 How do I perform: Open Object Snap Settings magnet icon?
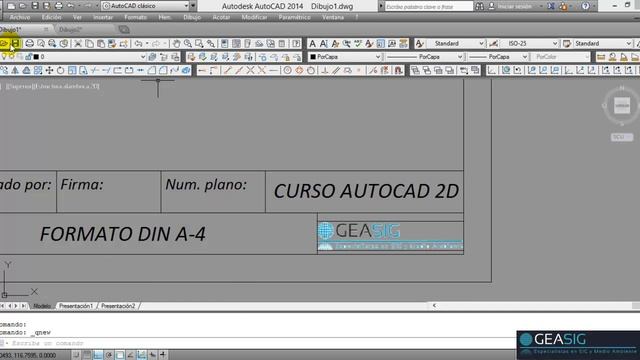click(398, 70)
